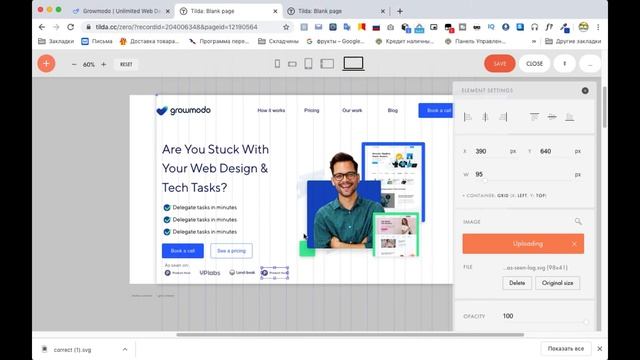
Task: Edit the Y position field
Action: (554, 151)
